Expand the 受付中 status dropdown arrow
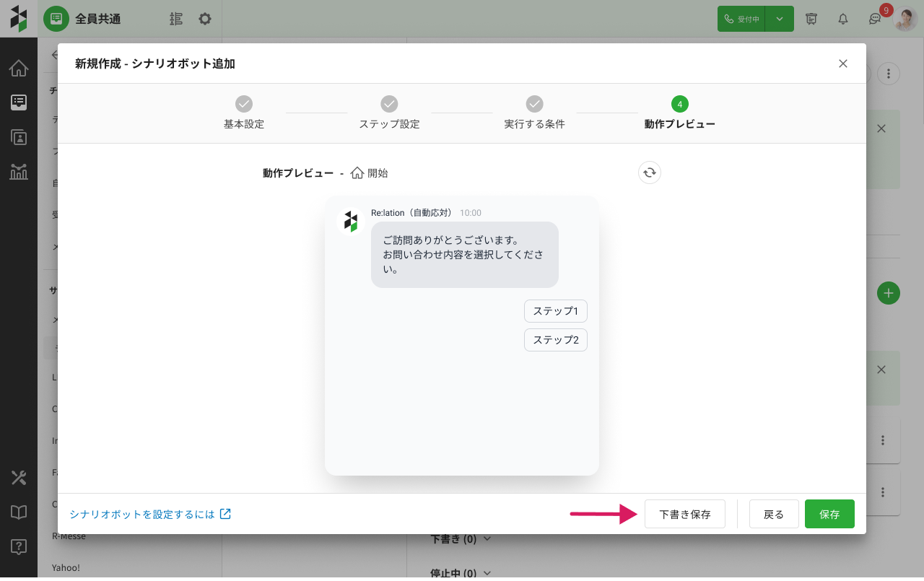 [x=780, y=19]
